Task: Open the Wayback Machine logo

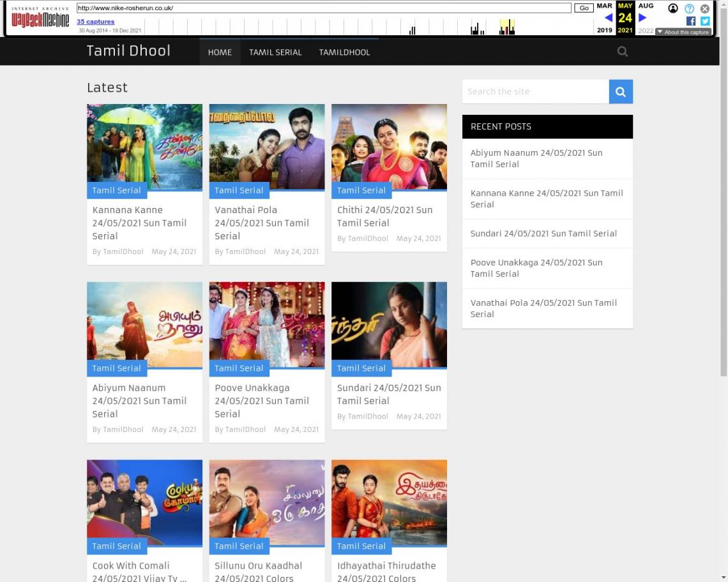Action: 40,18
